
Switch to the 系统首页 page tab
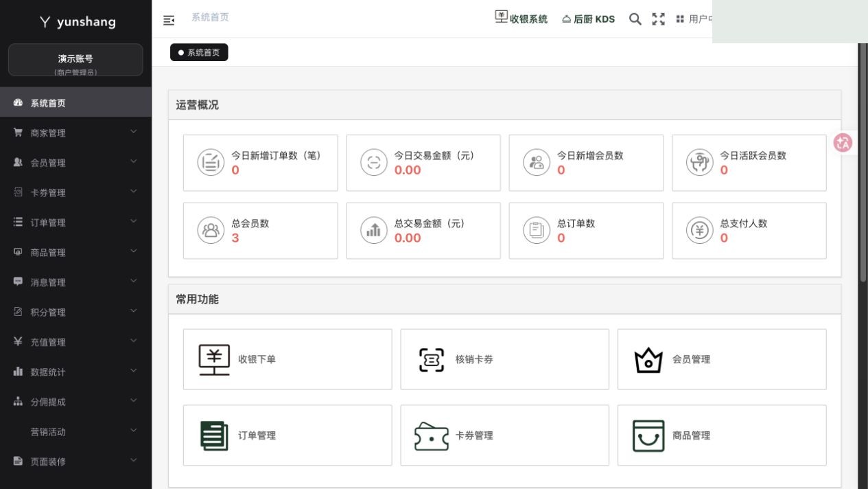199,52
